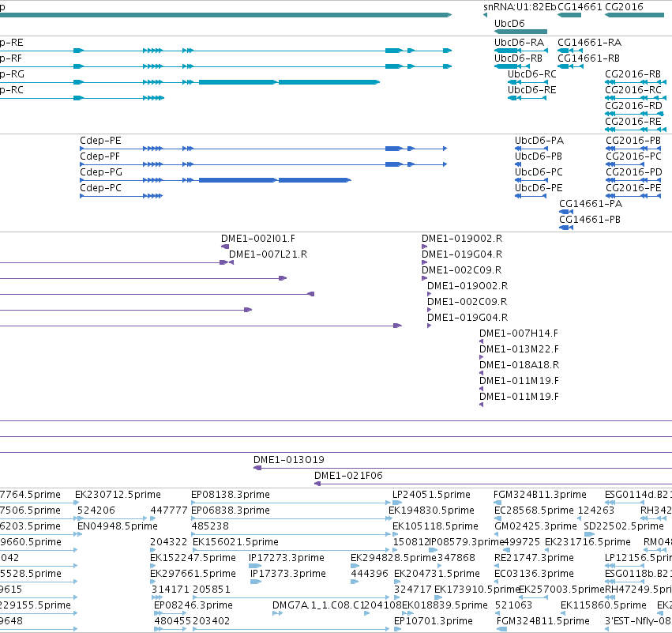Select EST LP24051.5prime
Image resolution: width=672 pixels, height=633 pixels.
397,503
